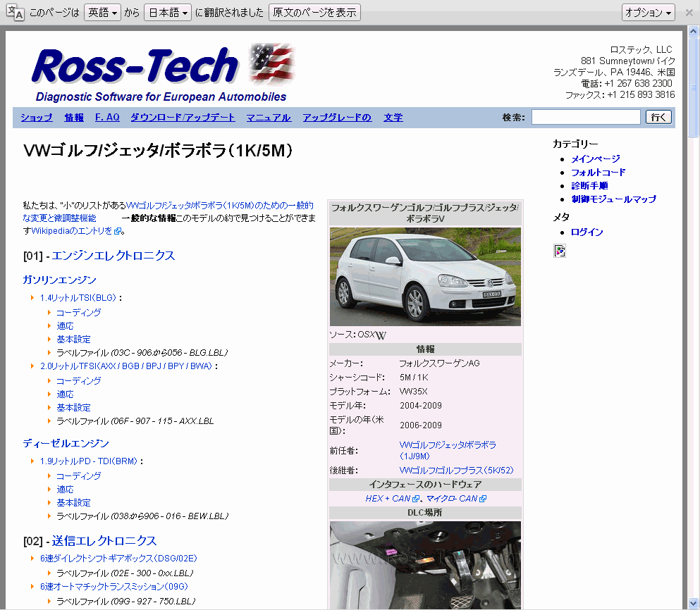
Task: Open the target language dropdown 日本語
Action: [x=167, y=13]
